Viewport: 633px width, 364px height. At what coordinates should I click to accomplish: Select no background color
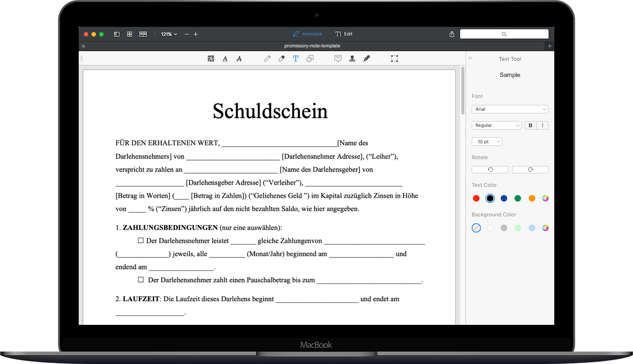click(476, 228)
